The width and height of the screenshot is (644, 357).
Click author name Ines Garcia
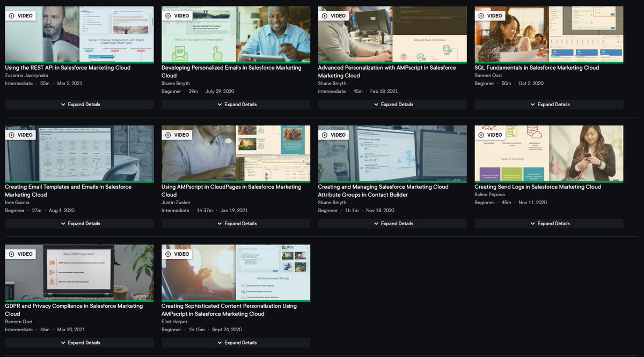click(x=17, y=203)
